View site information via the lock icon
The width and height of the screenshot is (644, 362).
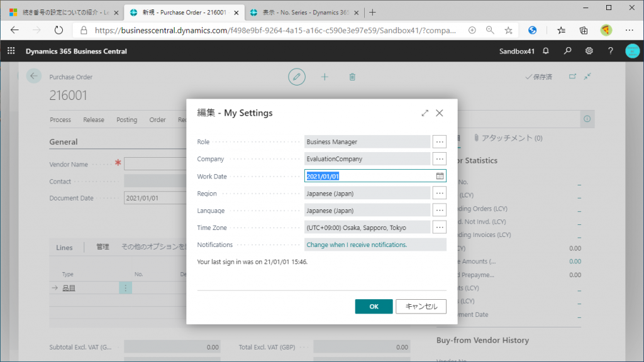pyautogui.click(x=84, y=30)
